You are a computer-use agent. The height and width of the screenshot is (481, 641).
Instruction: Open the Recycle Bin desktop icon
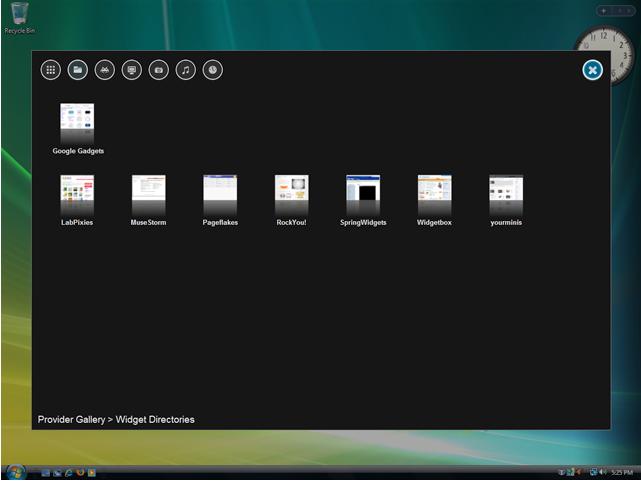tap(19, 18)
